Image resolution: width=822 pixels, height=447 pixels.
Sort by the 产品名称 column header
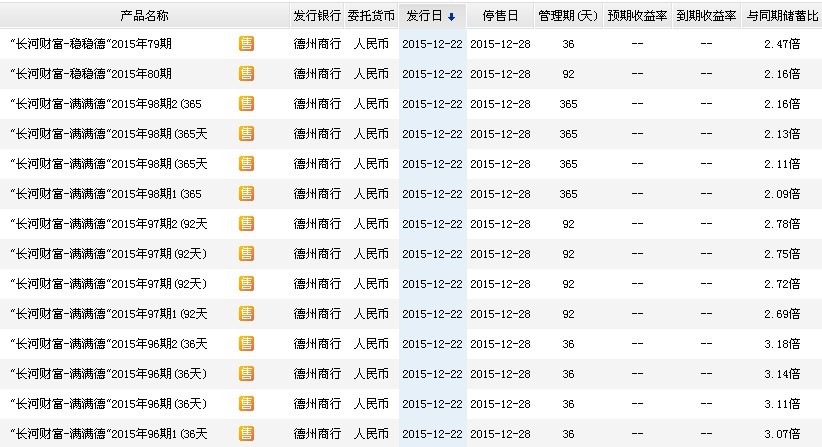point(144,16)
